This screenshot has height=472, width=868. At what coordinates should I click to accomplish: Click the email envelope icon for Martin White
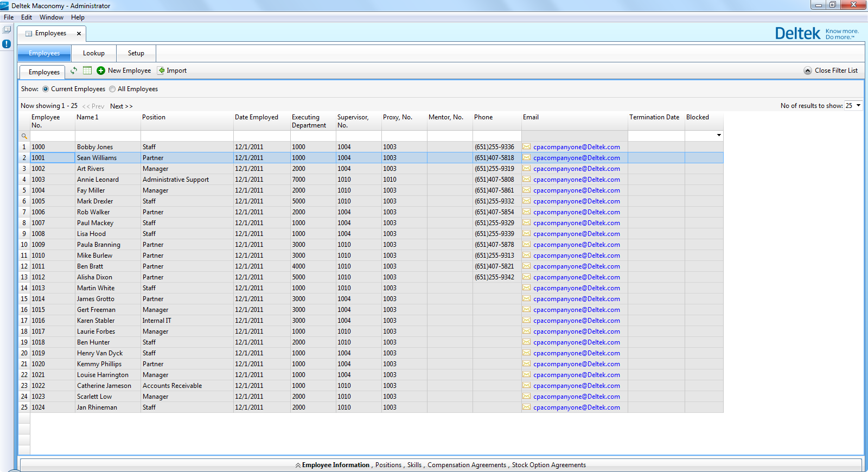click(527, 288)
